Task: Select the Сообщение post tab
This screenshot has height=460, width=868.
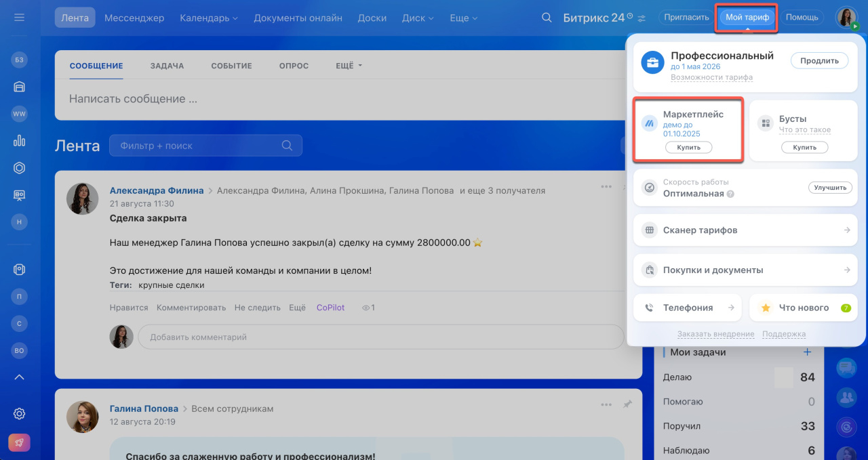Action: pos(96,66)
